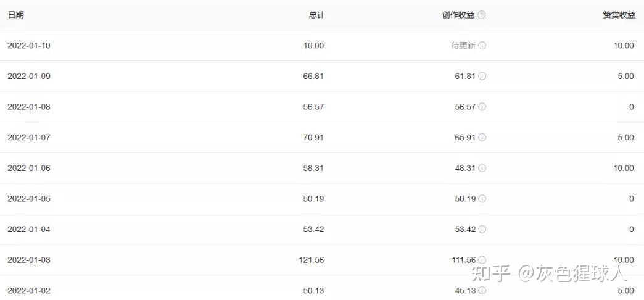Click info icon beside 50.19 earnings
The width and height of the screenshot is (644, 300).
[x=482, y=199]
